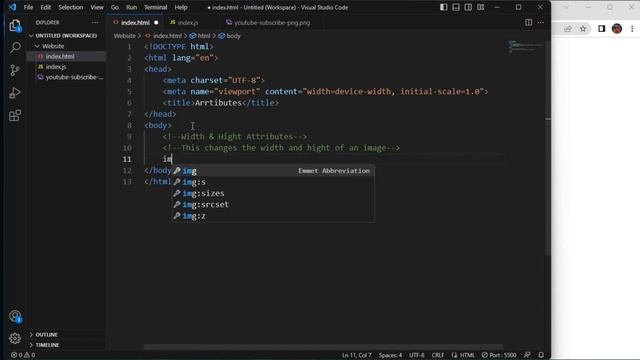The height and width of the screenshot is (360, 640).
Task: Click the body breadcrumb
Action: (233, 36)
